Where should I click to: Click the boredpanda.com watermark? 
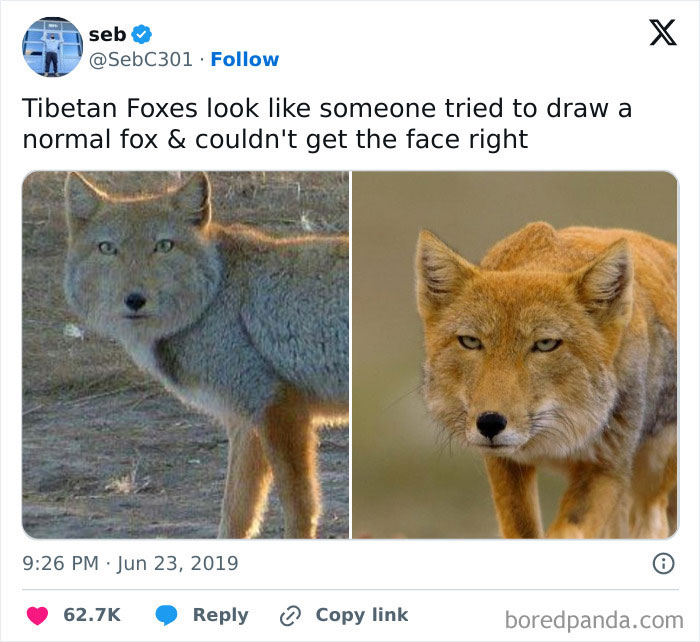click(x=594, y=619)
